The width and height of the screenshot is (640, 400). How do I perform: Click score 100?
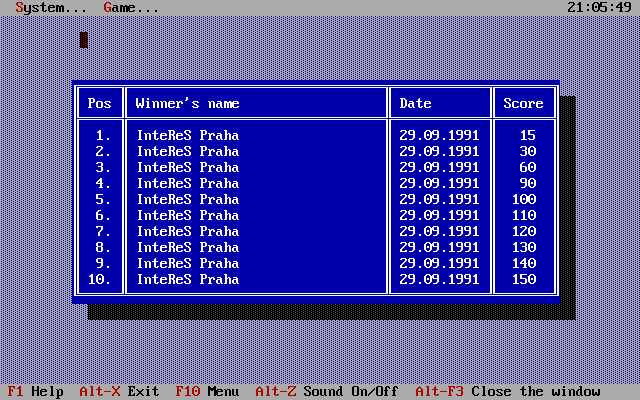coord(524,199)
